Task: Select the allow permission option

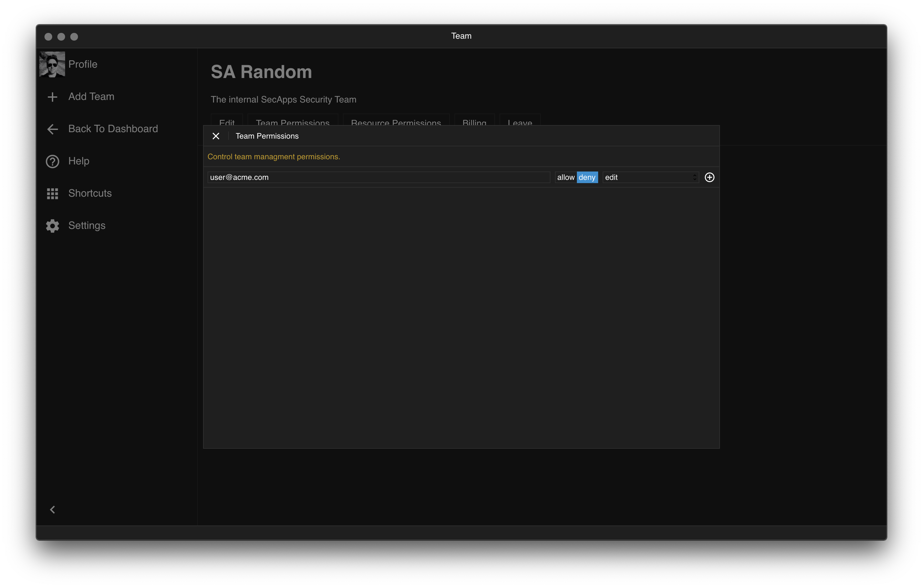Action: pos(565,178)
